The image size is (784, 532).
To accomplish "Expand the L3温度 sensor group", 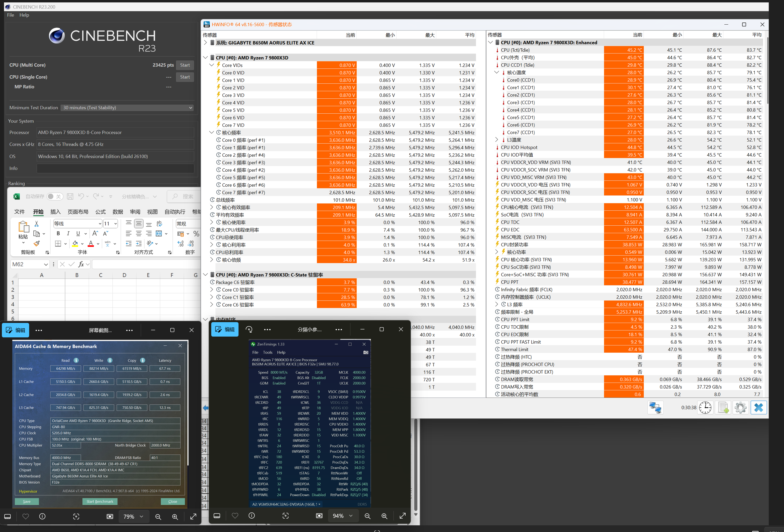I will (496, 140).
